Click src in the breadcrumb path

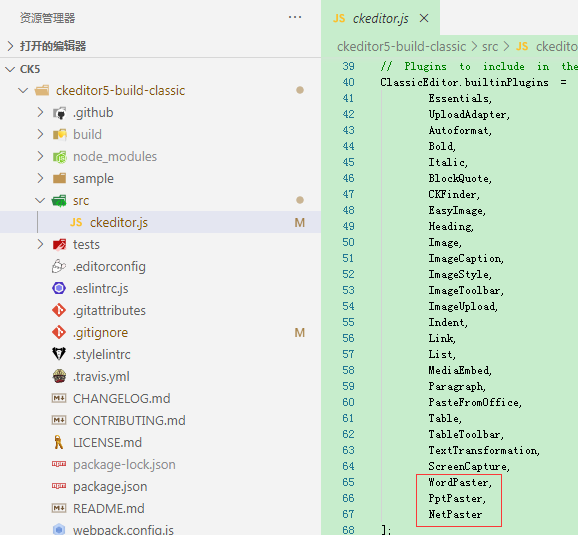(490, 47)
